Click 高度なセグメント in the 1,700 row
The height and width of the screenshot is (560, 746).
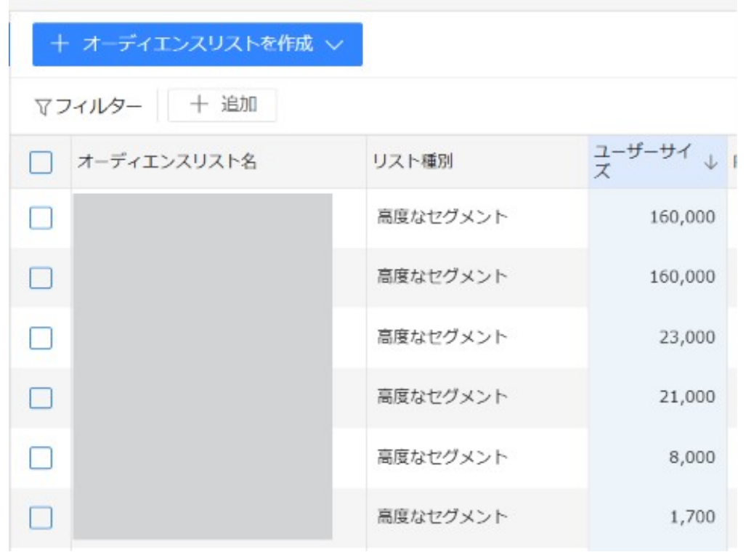click(x=442, y=516)
